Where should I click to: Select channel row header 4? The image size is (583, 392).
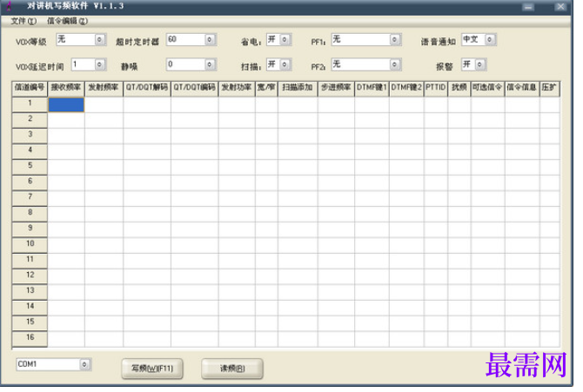30,151
